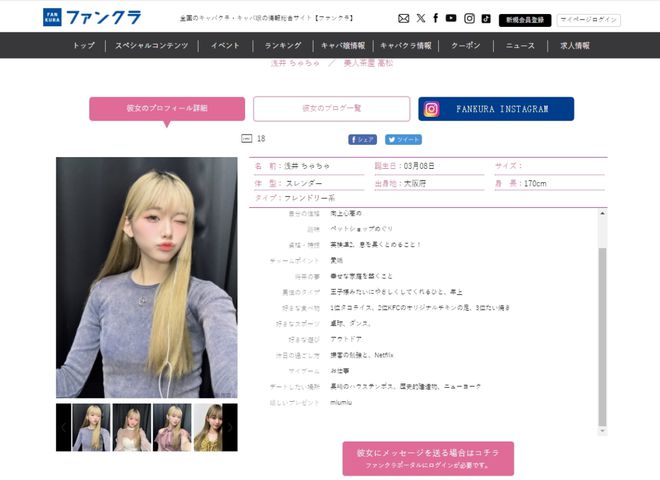660x480 pixels.
Task: Open the 求人情報 menu item
Action: coord(575,45)
